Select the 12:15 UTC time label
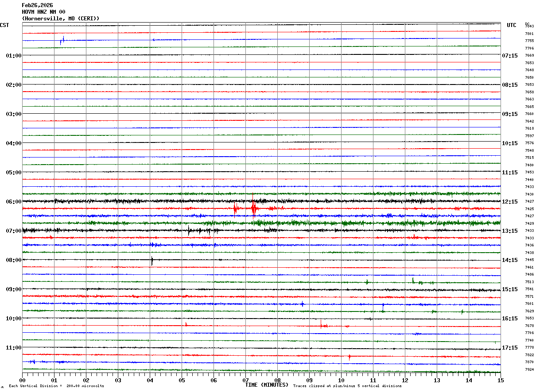Image resolution: width=536 pixels, height=392 pixels. 509,202
